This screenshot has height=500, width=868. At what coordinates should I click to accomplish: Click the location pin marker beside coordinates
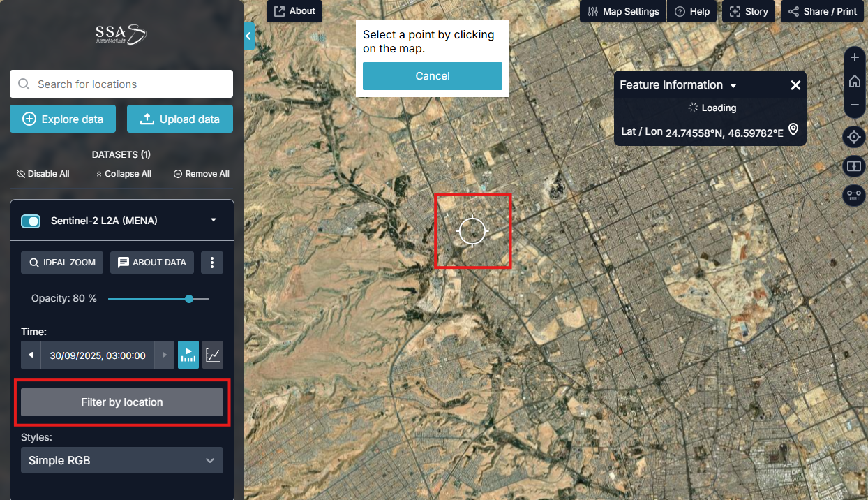point(793,130)
